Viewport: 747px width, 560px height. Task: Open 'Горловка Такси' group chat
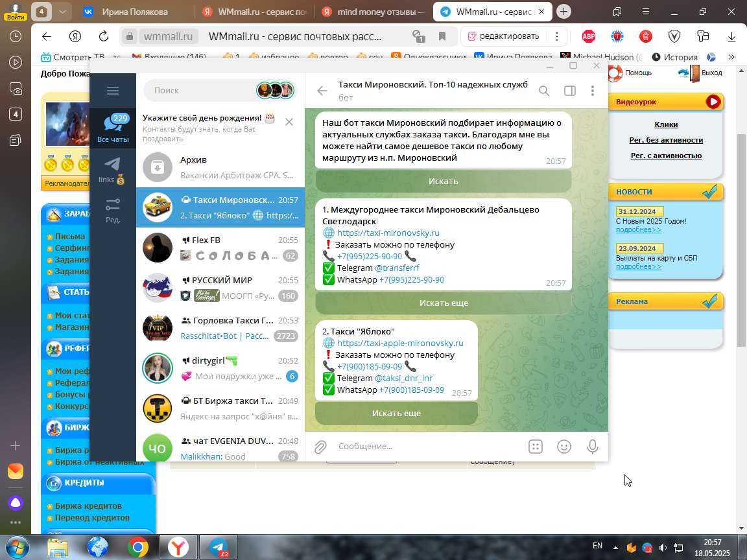220,328
